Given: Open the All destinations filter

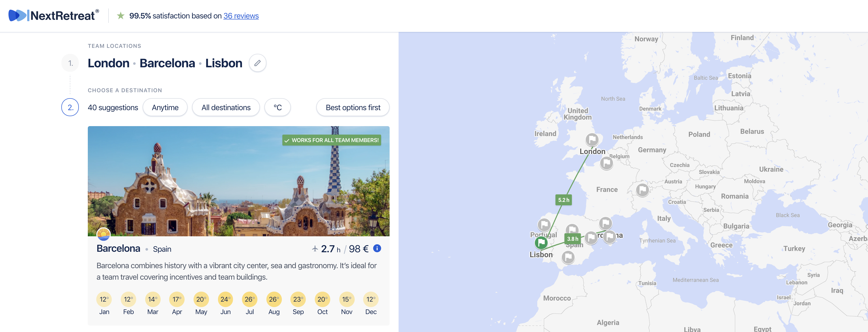Looking at the screenshot, I should (226, 107).
